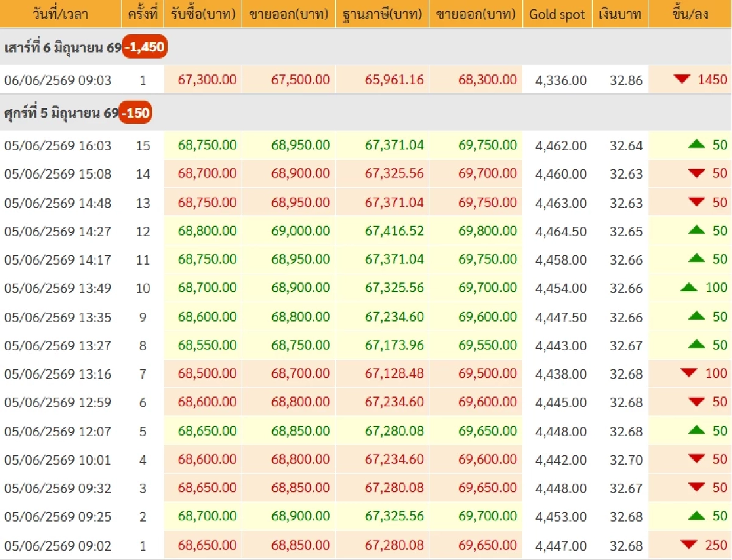Click the gold spot value 4,336.00
Viewport: 732px width, 560px height.
click(561, 80)
